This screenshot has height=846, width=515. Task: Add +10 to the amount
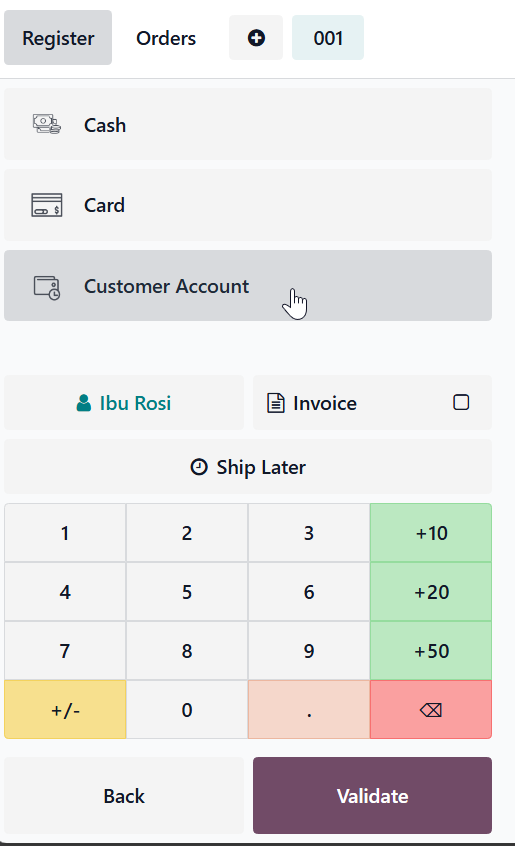[x=431, y=533]
